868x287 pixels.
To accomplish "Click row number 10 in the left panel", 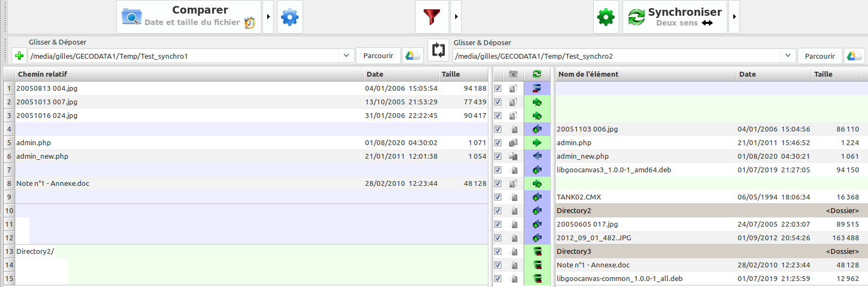I will coord(9,210).
